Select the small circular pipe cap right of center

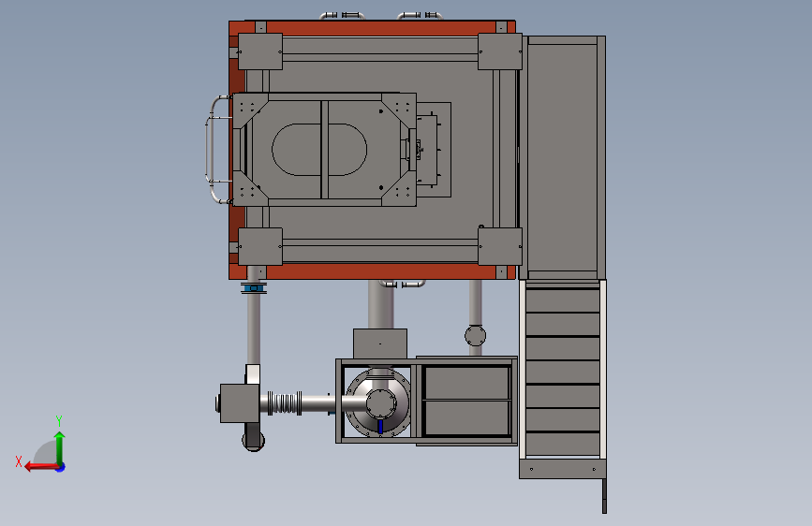point(476,335)
